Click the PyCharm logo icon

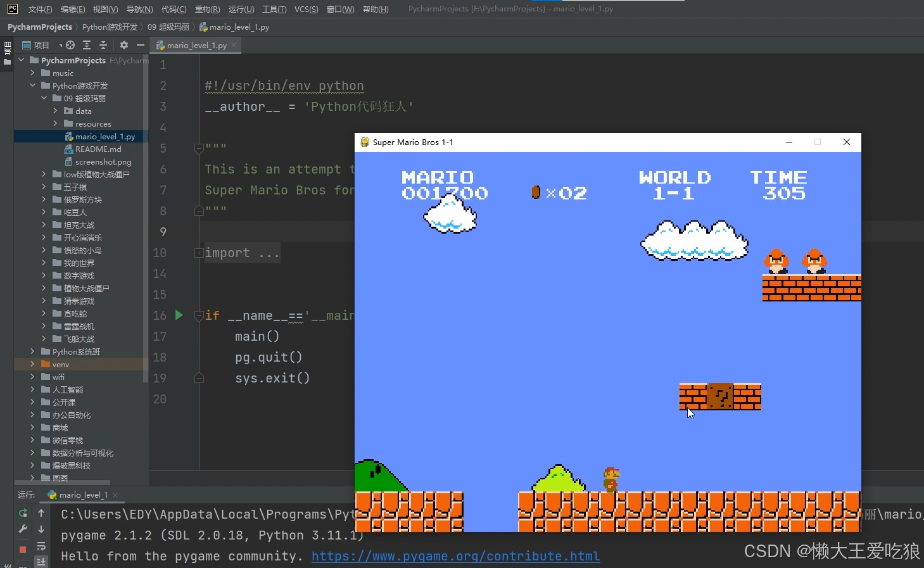[12, 9]
